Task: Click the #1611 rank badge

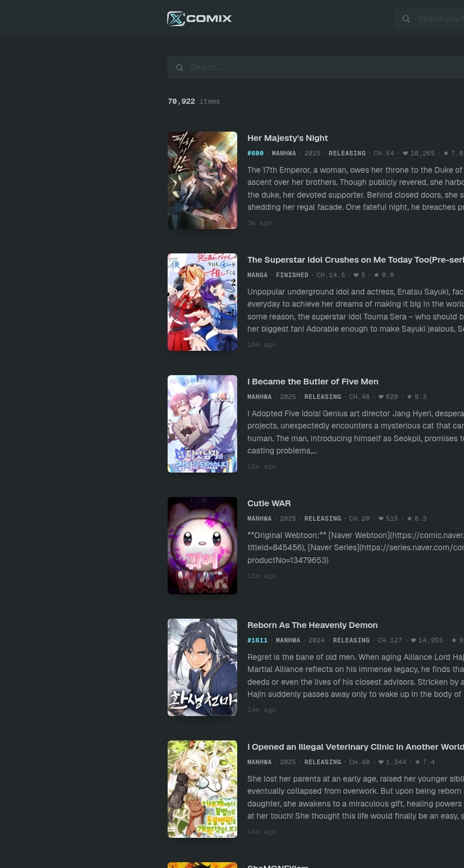Action: tap(258, 641)
